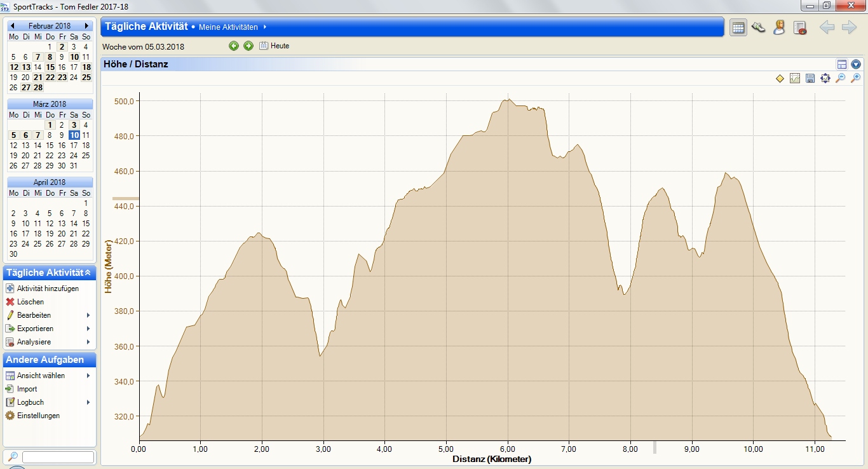Image resolution: width=868 pixels, height=469 pixels.
Task: Select the calendar daily activity view icon
Action: (738, 27)
